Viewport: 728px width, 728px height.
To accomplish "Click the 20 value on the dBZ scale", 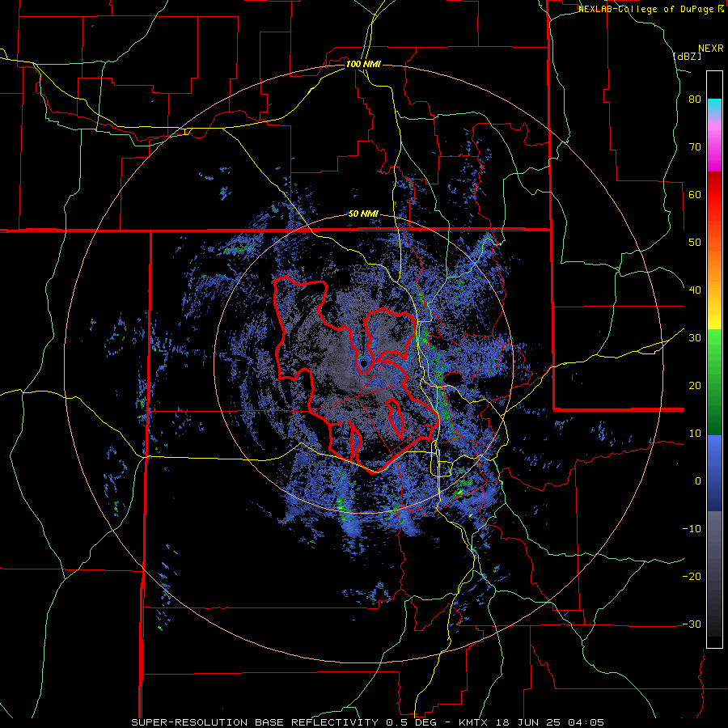I will tap(695, 386).
